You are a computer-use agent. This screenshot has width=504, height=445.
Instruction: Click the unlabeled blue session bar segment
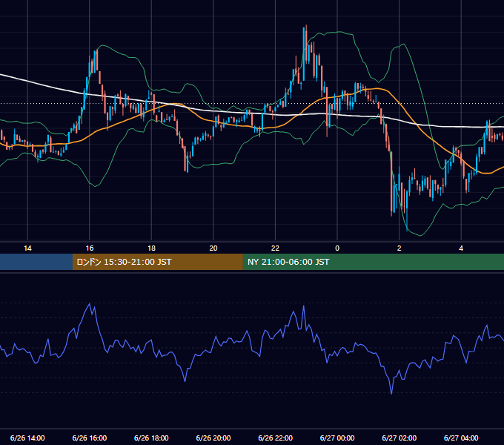coord(36,262)
